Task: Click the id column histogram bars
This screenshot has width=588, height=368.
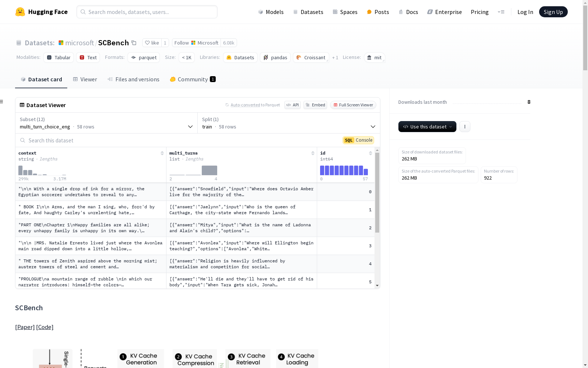Action: click(344, 170)
